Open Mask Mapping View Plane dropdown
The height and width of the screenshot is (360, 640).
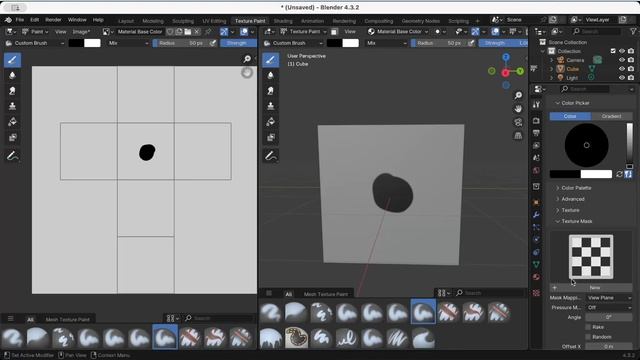pos(609,298)
